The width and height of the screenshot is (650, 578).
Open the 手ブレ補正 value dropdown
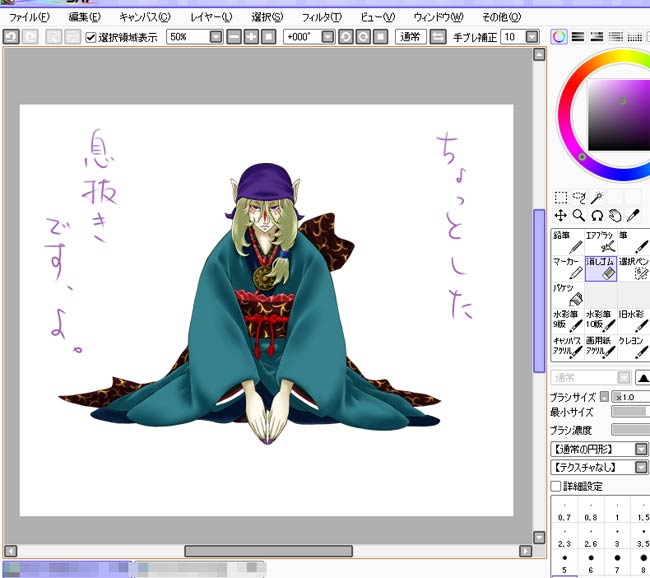pos(532,37)
